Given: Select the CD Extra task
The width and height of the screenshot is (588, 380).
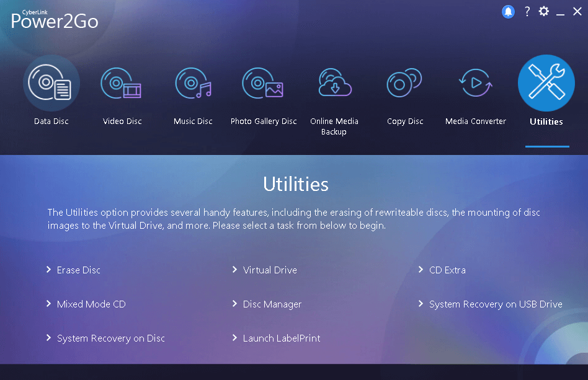Looking at the screenshot, I should [x=447, y=270].
